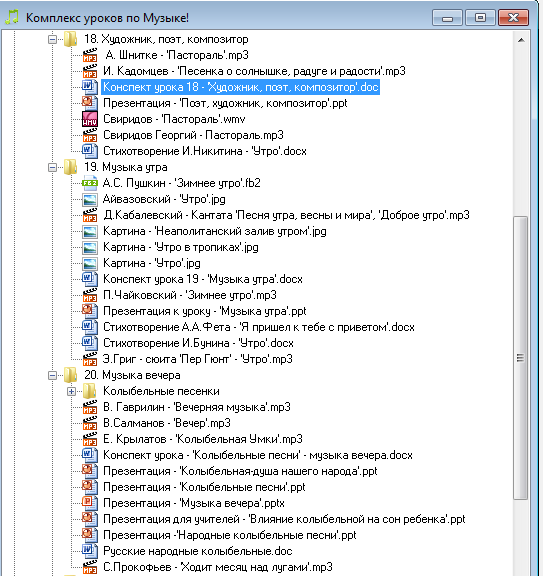The width and height of the screenshot is (543, 576).
Task: Expand the 'Колыбельные песенки' subfolder
Action: (x=72, y=392)
